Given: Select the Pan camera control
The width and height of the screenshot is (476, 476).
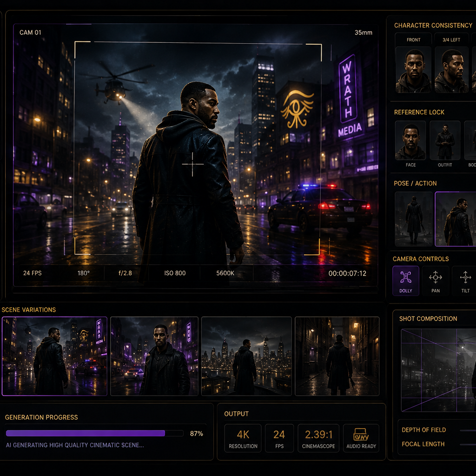Looking at the screenshot, I should point(435,280).
